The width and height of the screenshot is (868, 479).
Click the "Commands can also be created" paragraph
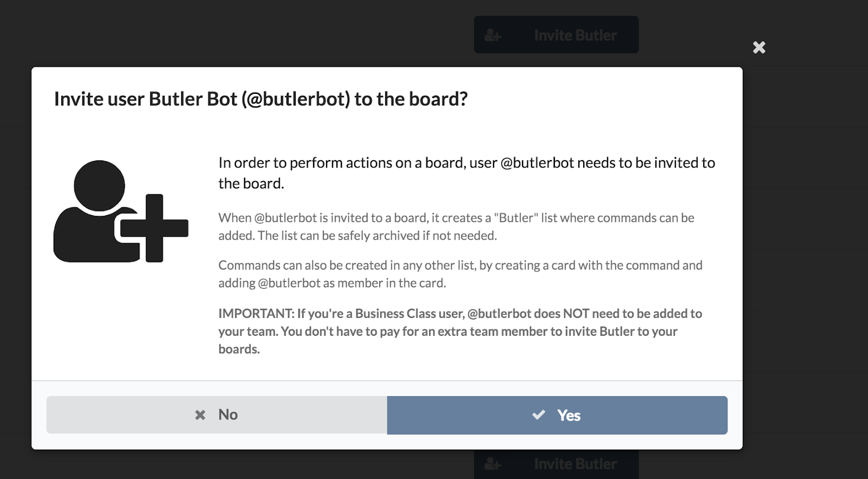(x=460, y=274)
